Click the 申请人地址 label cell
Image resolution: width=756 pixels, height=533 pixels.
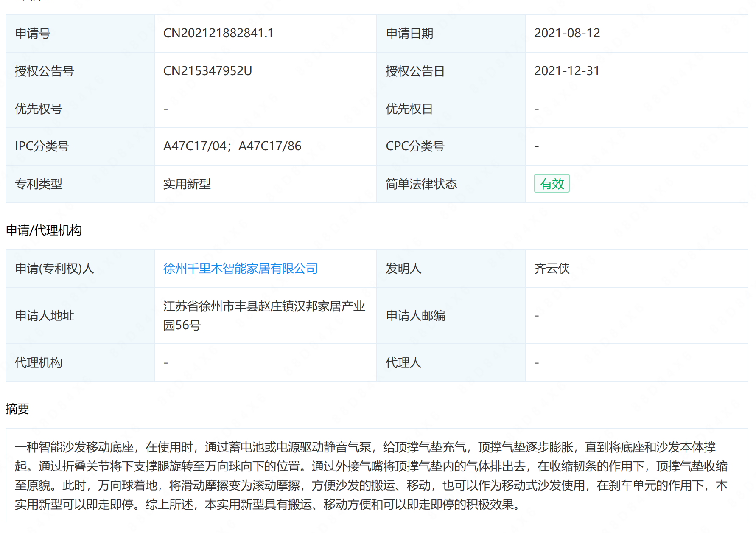click(x=80, y=316)
